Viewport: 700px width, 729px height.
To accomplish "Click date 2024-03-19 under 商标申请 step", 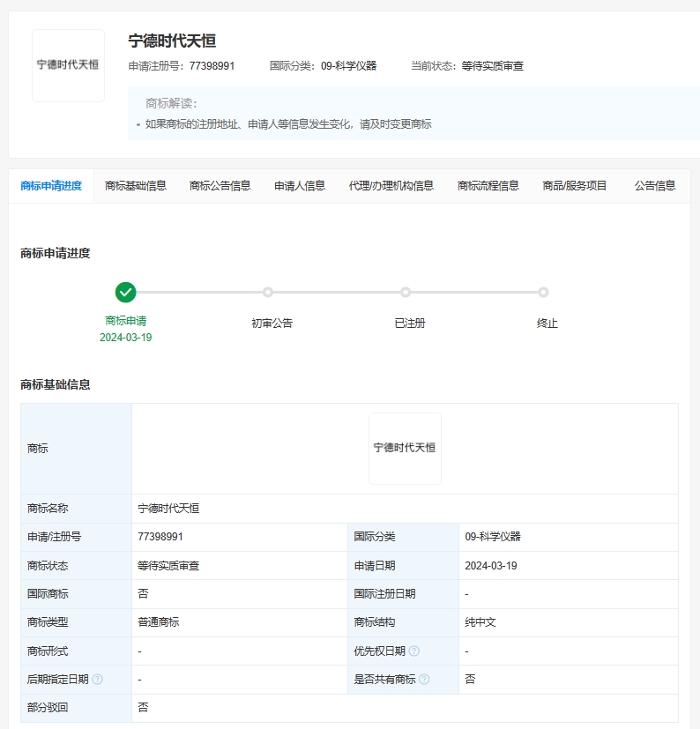I will coord(125,338).
